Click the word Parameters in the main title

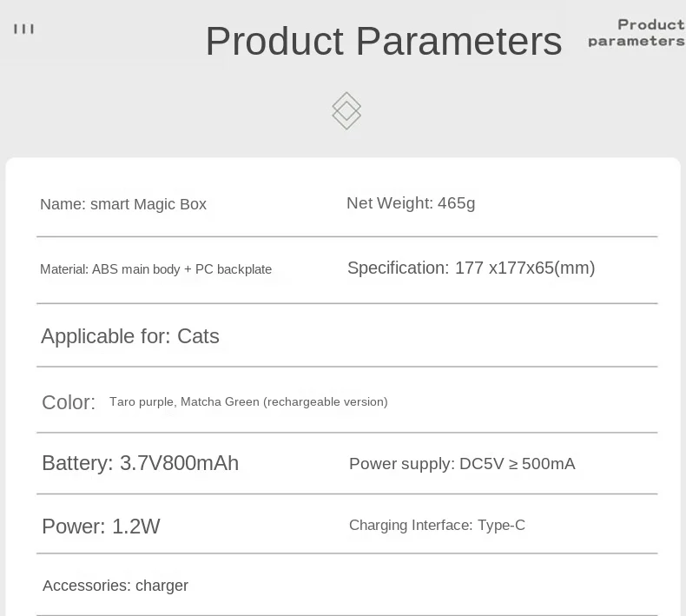point(458,41)
